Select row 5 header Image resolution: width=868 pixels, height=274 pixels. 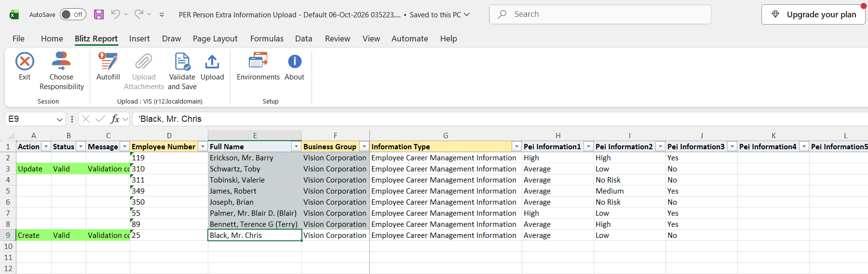pos(8,191)
